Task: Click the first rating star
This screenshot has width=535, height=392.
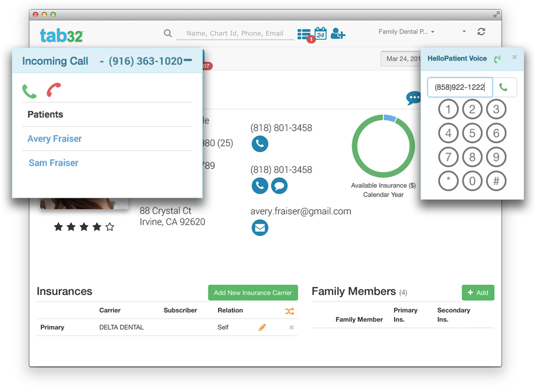Action: pos(59,227)
